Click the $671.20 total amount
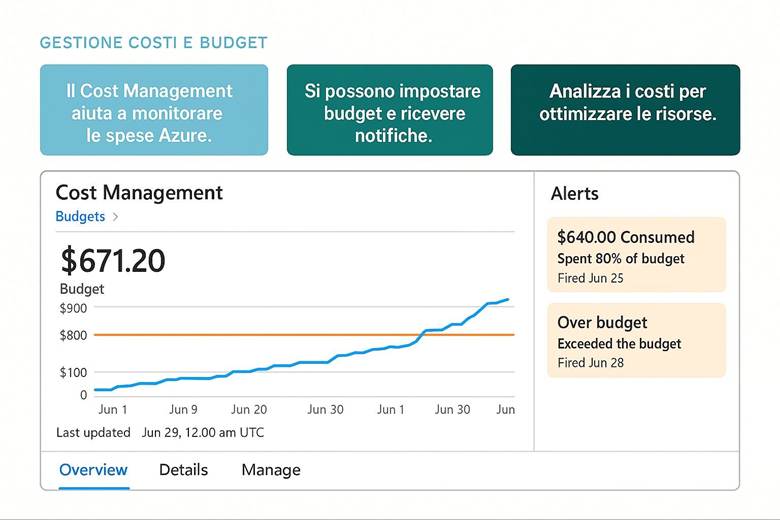Image resolution: width=780 pixels, height=520 pixels. coord(113,261)
